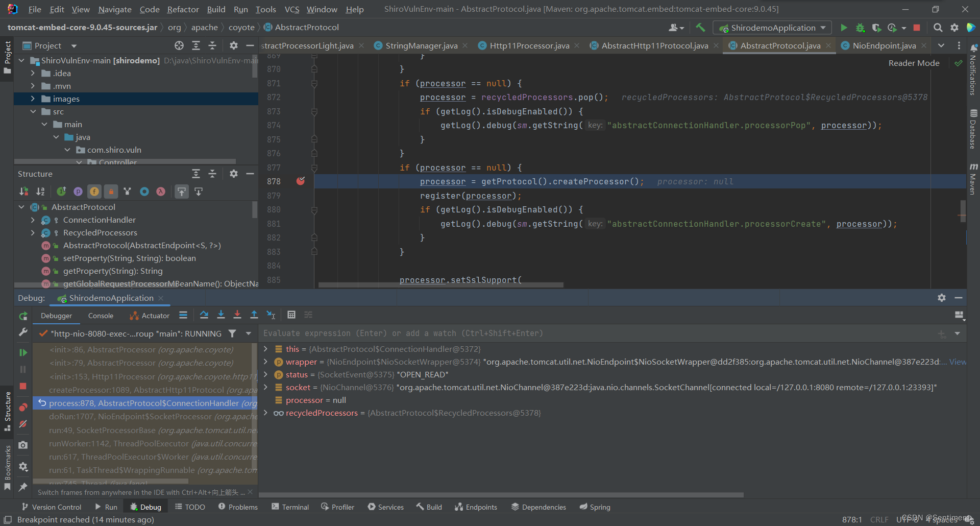Switch to Http11Processor.java tab
980x526 pixels.
pos(529,45)
